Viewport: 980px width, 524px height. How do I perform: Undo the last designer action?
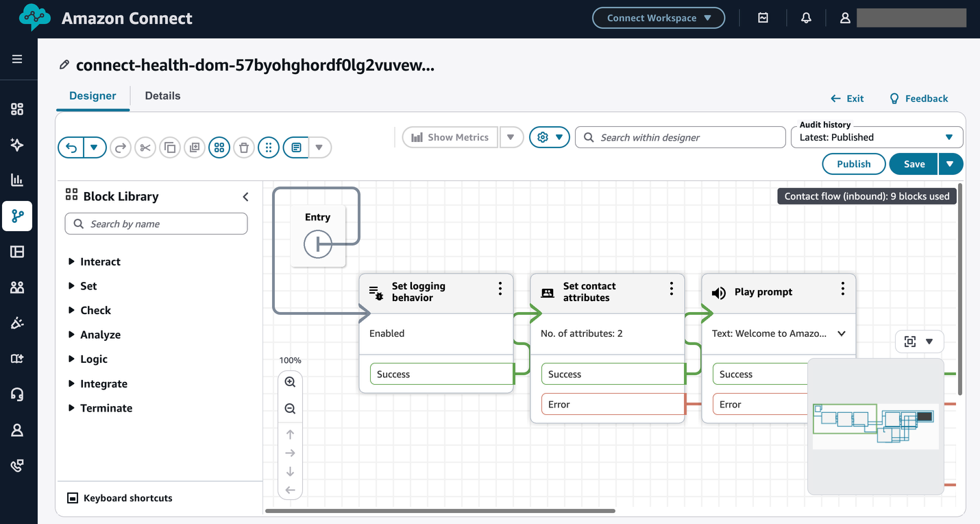pyautogui.click(x=71, y=147)
